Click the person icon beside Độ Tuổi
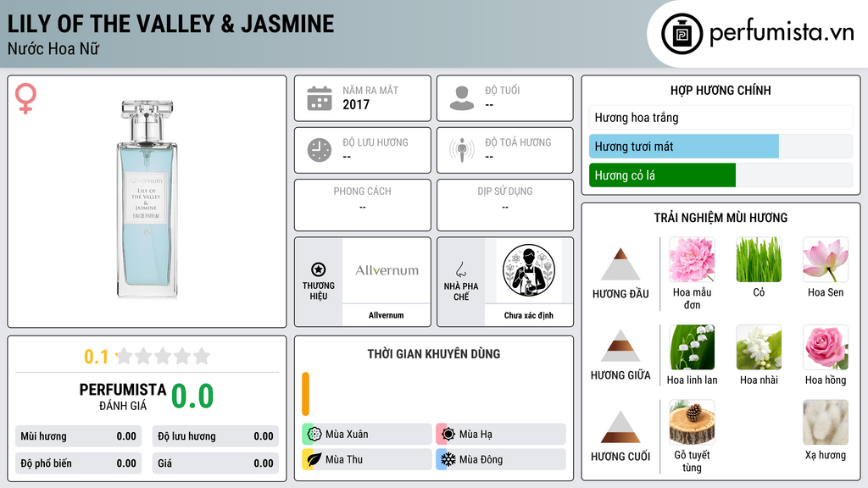Viewport: 868px width, 488px height. click(462, 98)
